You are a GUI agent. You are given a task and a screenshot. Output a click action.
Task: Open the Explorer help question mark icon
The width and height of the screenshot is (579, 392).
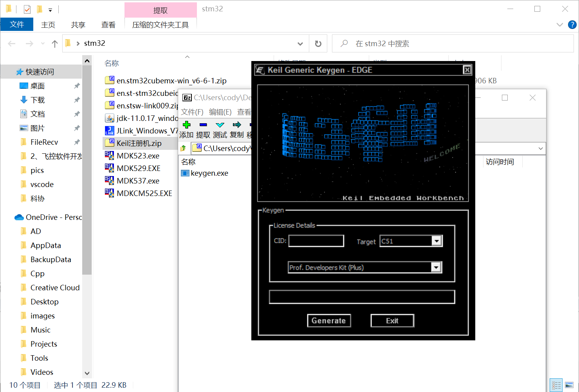point(572,25)
